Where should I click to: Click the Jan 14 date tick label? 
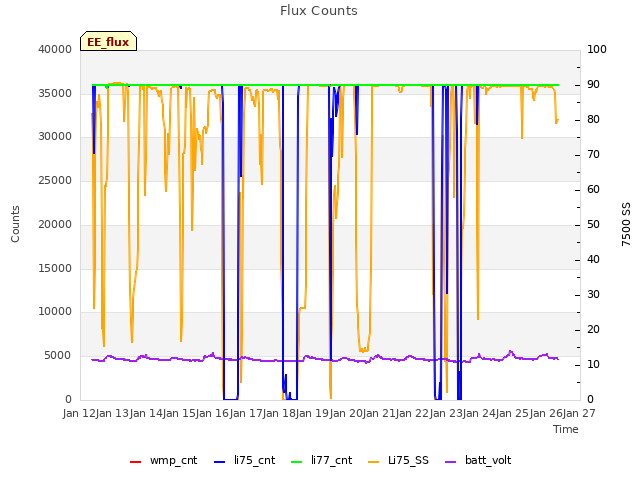pyautogui.click(x=146, y=413)
